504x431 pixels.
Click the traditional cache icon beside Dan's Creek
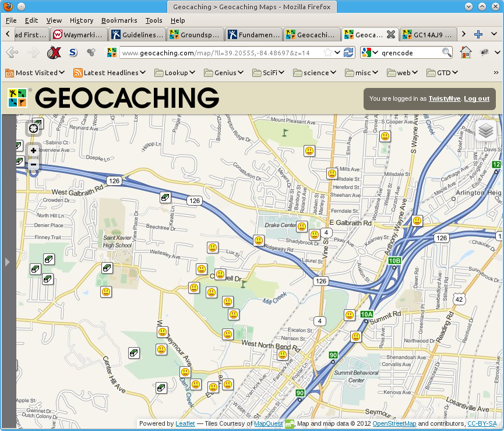coord(161,388)
